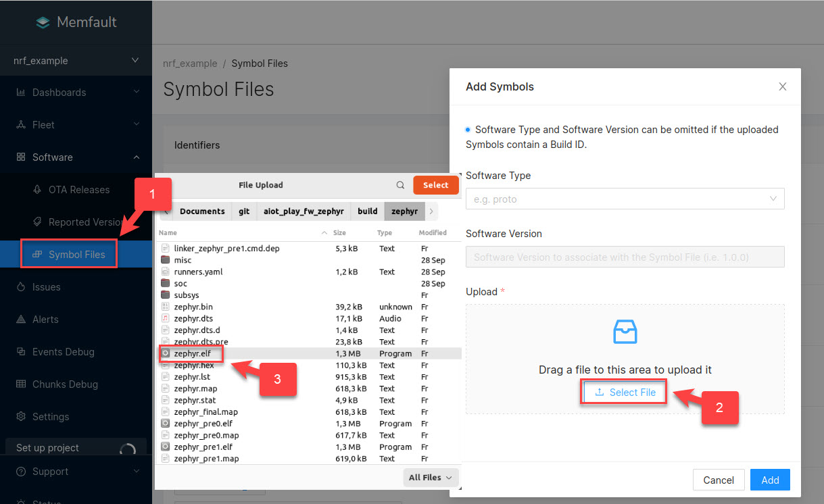
Task: Click the nrf_example breadcrumb link
Action: tap(190, 64)
